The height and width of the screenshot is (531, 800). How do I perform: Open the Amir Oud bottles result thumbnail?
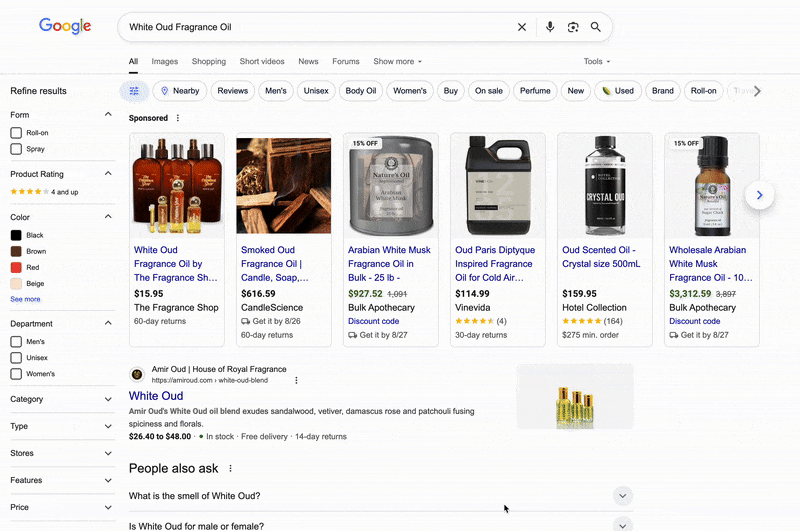tap(575, 396)
